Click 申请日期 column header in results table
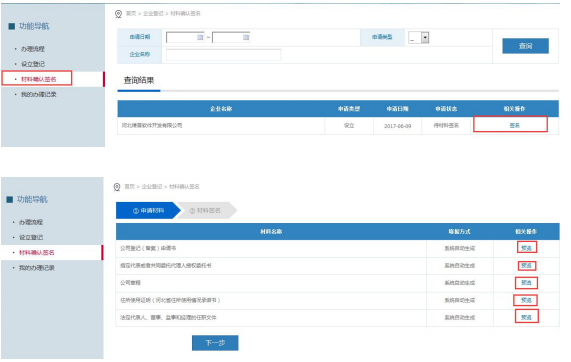 (397, 109)
